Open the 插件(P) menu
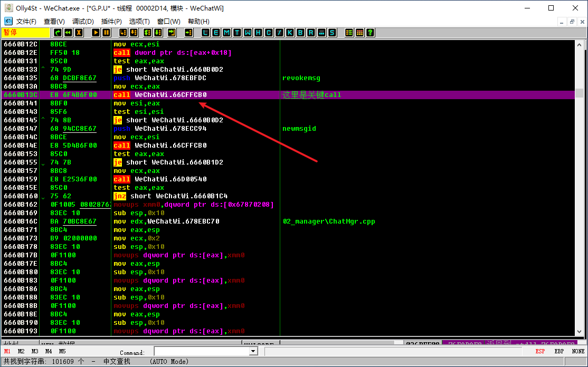Image resolution: width=588 pixels, height=367 pixels. [111, 21]
